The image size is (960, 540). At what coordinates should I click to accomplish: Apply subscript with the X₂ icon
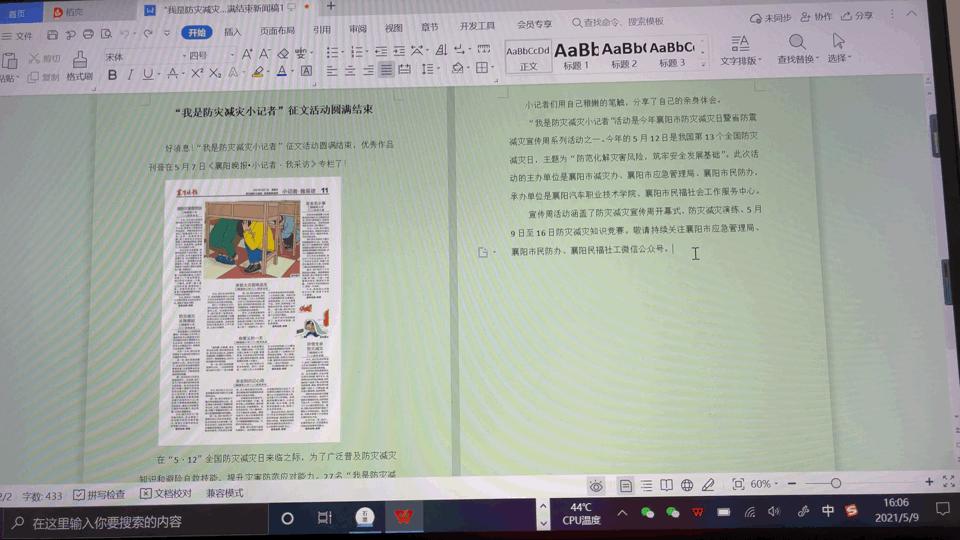point(215,73)
